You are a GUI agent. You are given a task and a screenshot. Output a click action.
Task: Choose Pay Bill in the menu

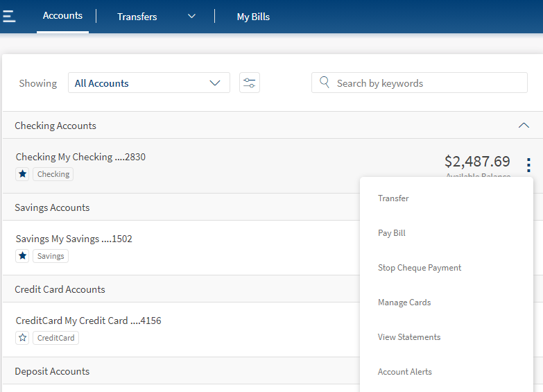tap(392, 233)
